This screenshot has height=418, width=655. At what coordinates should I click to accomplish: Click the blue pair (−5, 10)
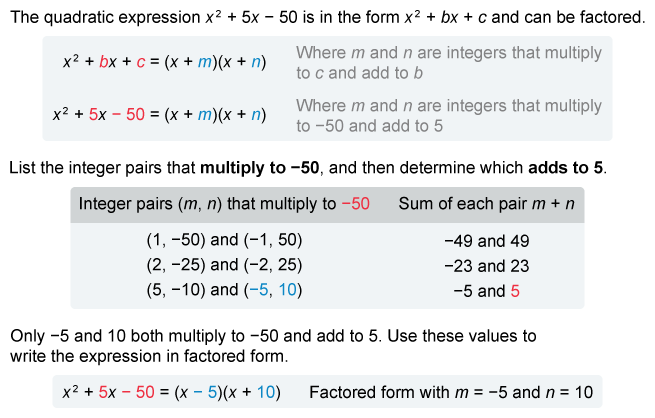(x=270, y=290)
